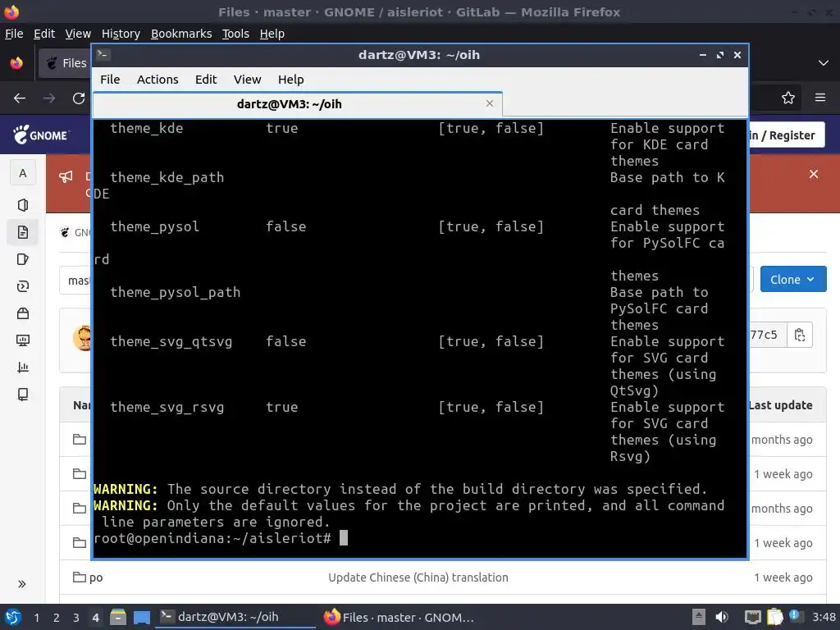Click Firefox forward navigation arrow
Screen dimensions: 840x630
point(49,98)
